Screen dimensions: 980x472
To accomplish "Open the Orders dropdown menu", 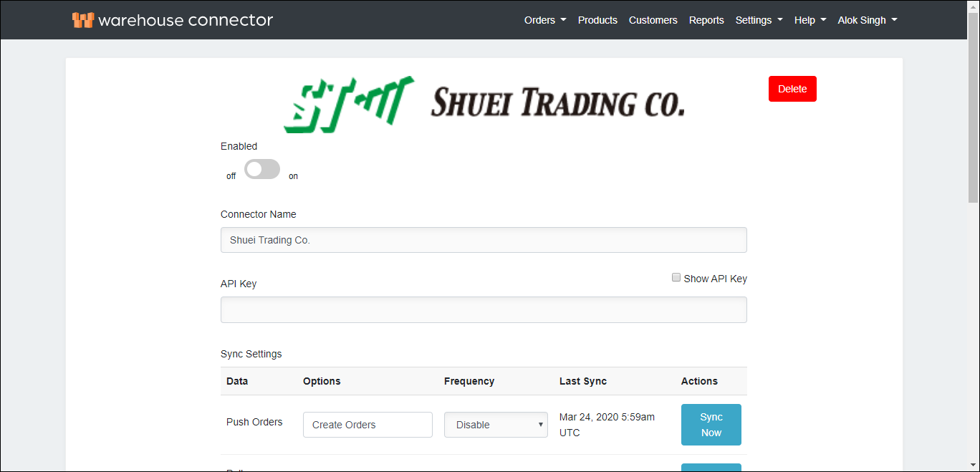I will (x=545, y=20).
